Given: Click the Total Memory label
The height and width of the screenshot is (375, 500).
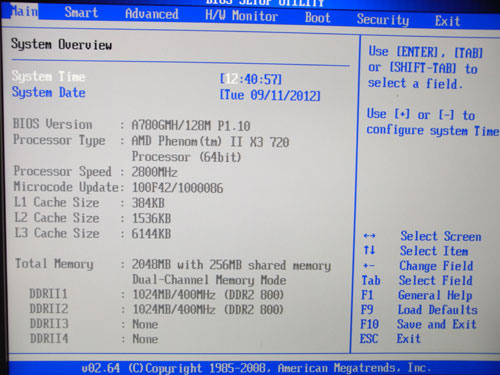Looking at the screenshot, I should [x=54, y=264].
